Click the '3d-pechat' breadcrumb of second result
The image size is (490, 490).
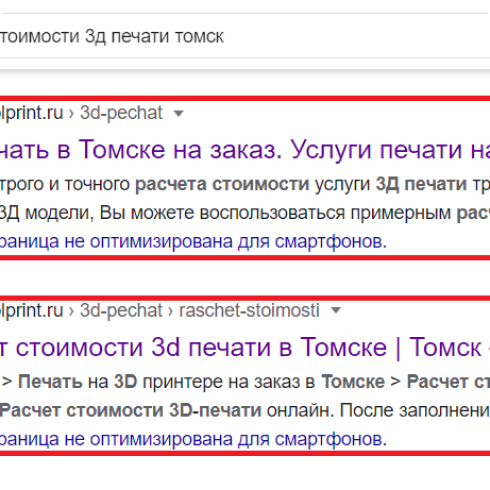click(121, 310)
